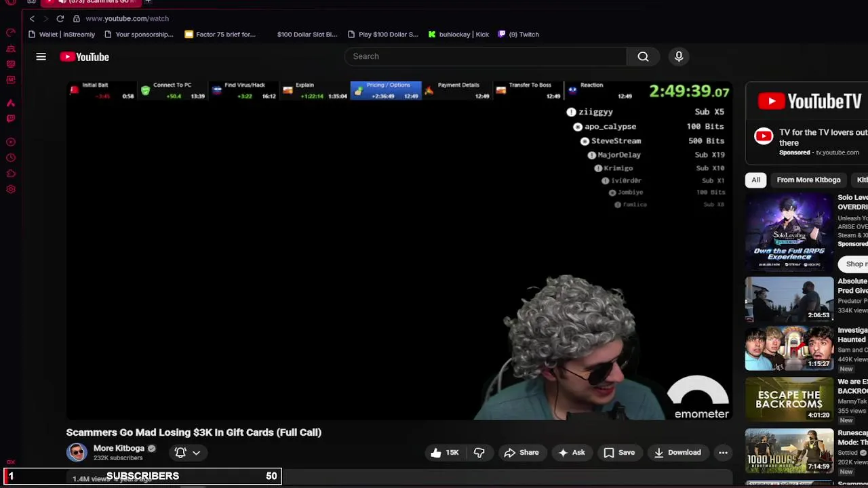Expand the notification options chevron
This screenshot has height=488, width=868.
196,453
